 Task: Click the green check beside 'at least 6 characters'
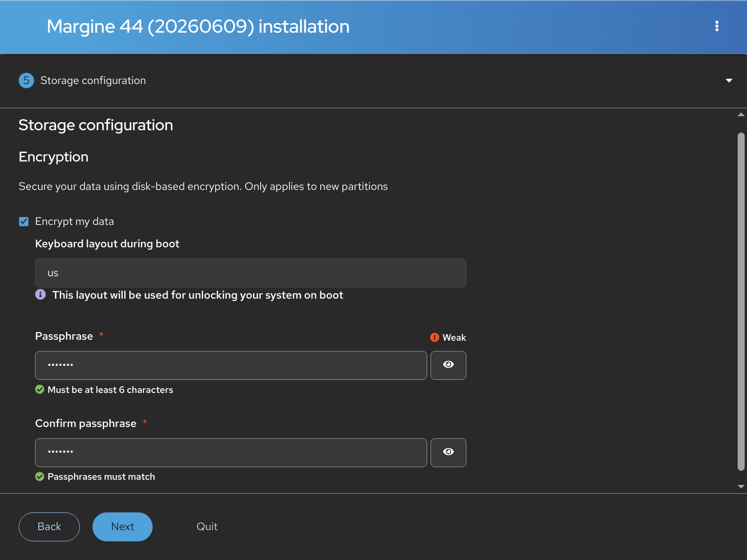(40, 389)
